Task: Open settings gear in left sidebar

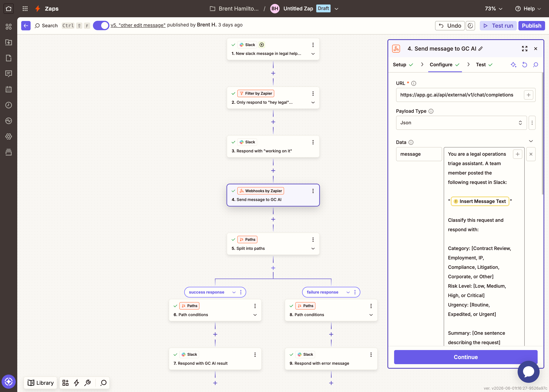Action: pyautogui.click(x=8, y=137)
